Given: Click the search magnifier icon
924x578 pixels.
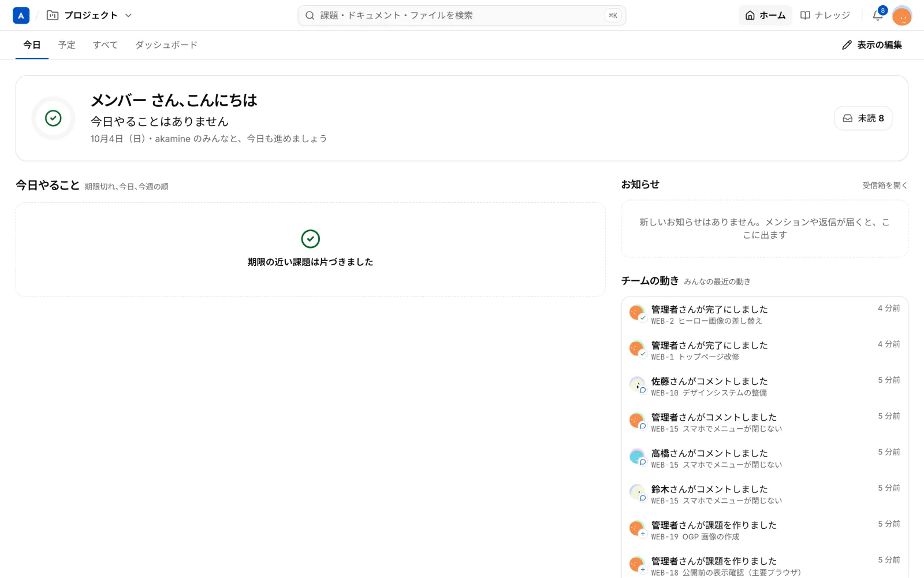Looking at the screenshot, I should 310,16.
